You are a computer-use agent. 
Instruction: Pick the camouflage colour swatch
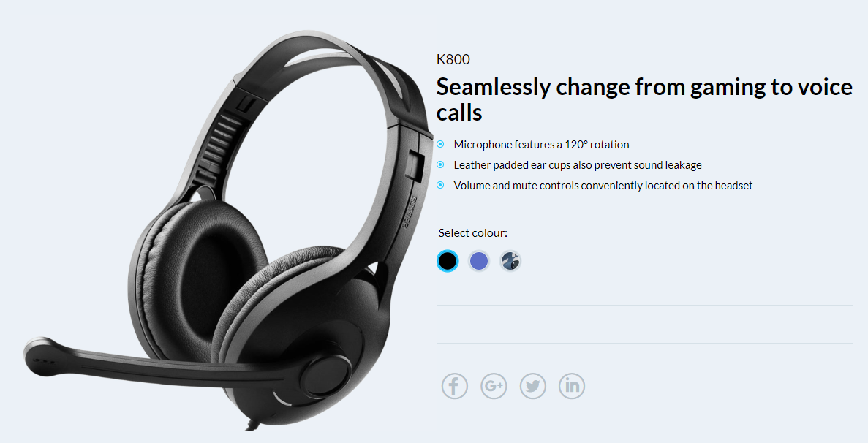(x=510, y=260)
